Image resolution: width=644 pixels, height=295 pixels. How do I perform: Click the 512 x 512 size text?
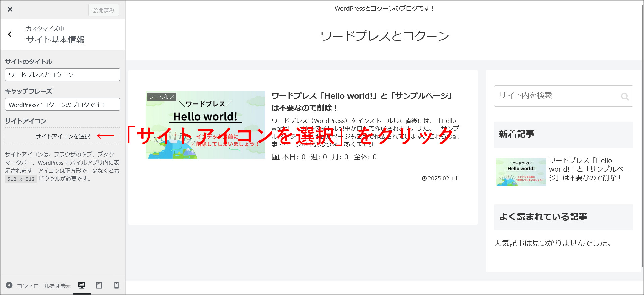[x=21, y=179]
